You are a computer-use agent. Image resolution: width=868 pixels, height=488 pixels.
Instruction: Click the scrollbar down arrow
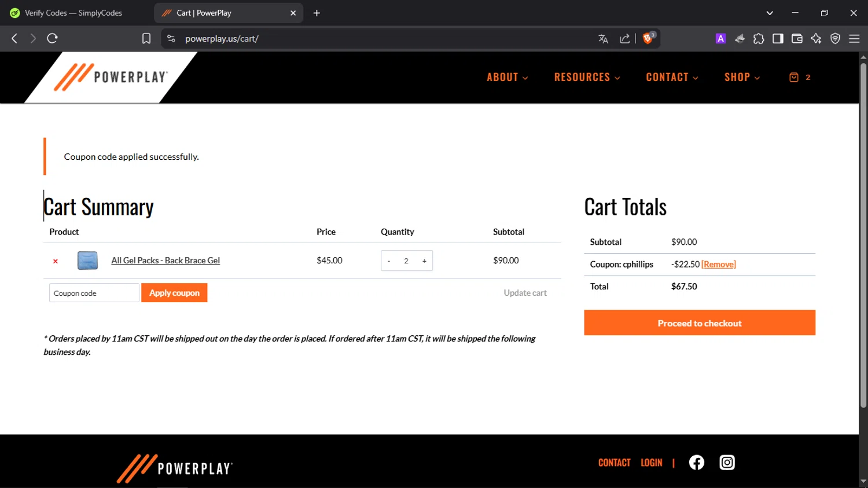pyautogui.click(x=863, y=482)
